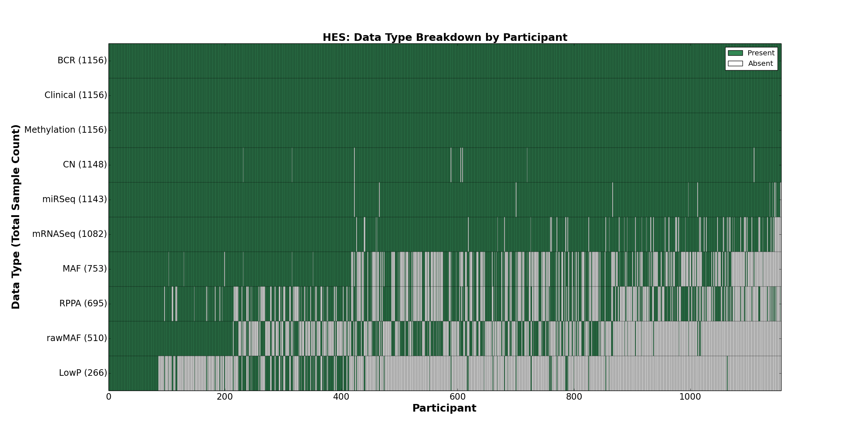Select the Methylation (1156) row label
This screenshot has height=434, width=868.
pyautogui.click(x=65, y=130)
